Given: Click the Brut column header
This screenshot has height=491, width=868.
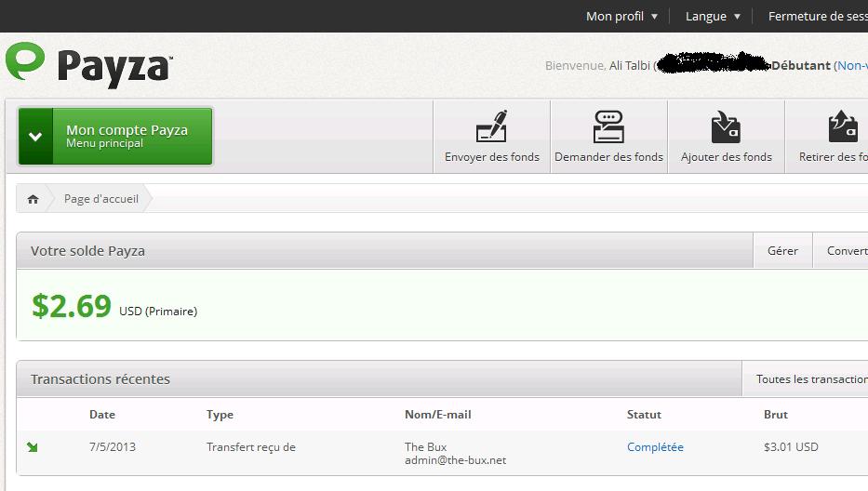Looking at the screenshot, I should click(776, 414).
